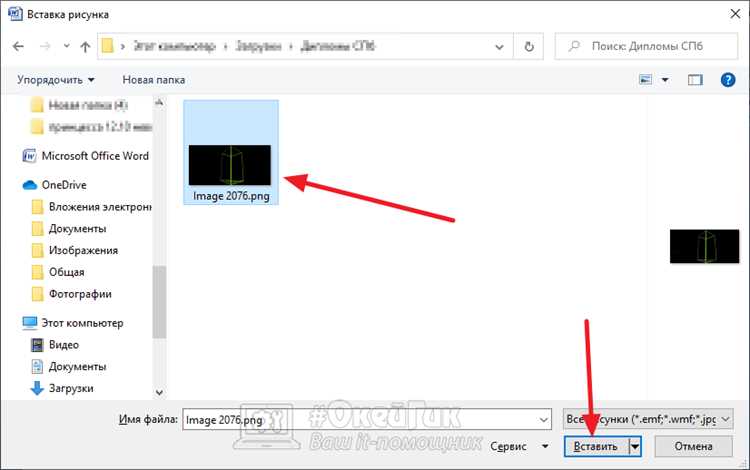Click the OneDrive cloud icon
This screenshot has width=750, height=470.
(30, 185)
